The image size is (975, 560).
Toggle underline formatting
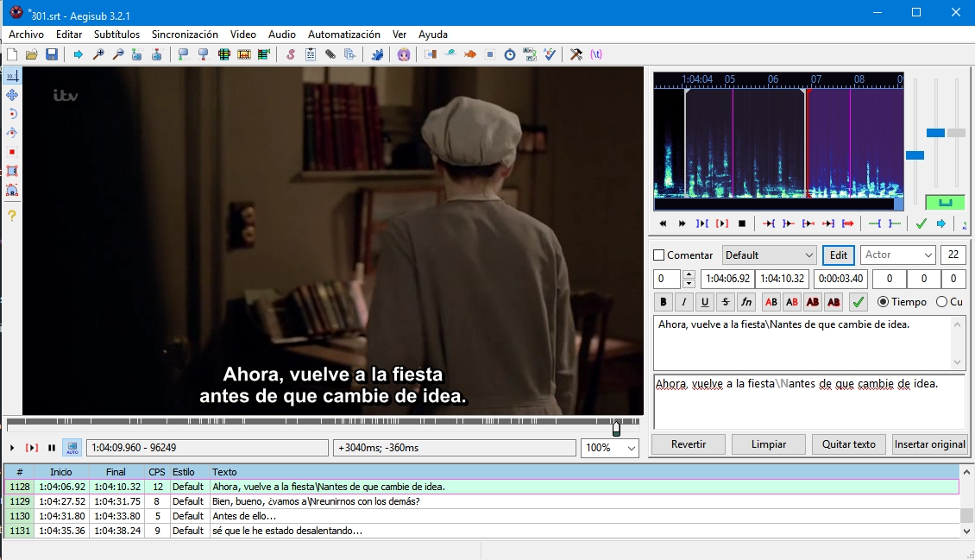[x=705, y=302]
